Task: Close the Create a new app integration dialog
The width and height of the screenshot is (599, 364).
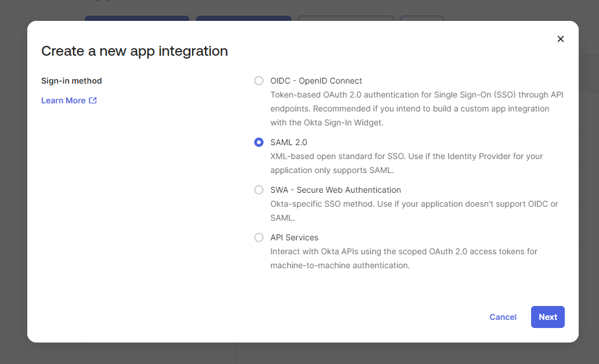Action: pyautogui.click(x=560, y=39)
